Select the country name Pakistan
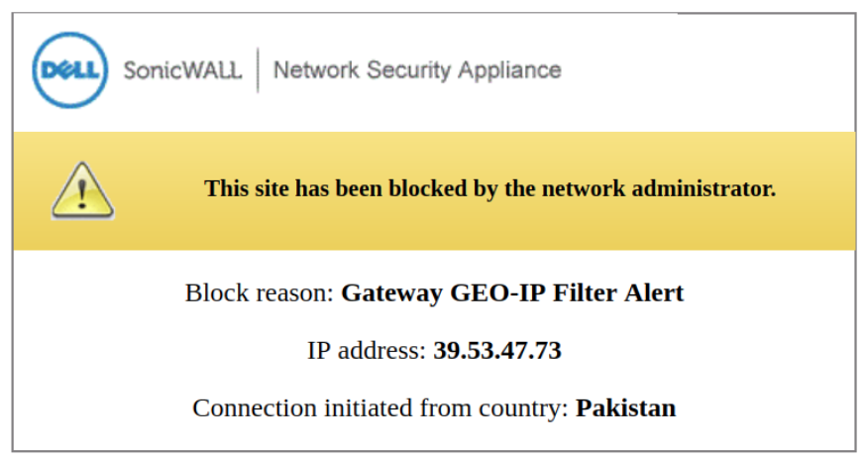The image size is (868, 460). tap(626, 407)
